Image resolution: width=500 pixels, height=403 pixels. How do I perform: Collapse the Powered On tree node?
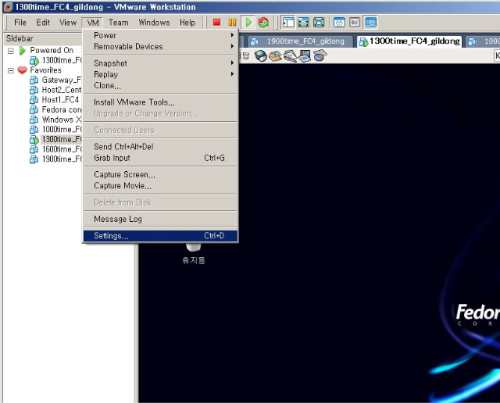[x=11, y=51]
